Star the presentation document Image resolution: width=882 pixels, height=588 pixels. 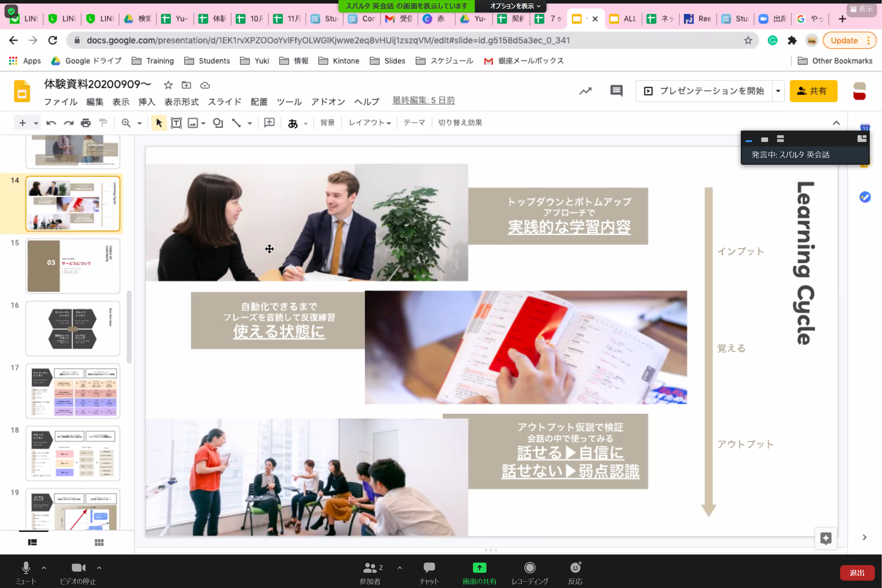click(x=168, y=85)
